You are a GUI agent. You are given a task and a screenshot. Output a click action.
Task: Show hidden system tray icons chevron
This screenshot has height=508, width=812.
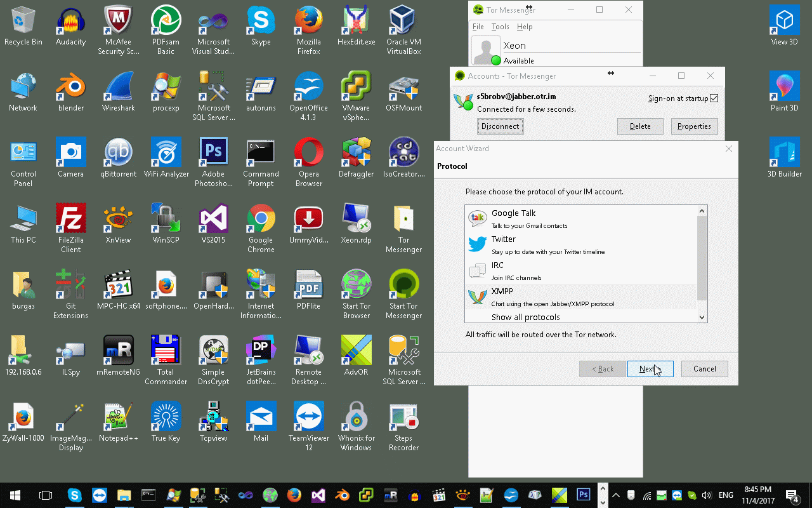[614, 495]
